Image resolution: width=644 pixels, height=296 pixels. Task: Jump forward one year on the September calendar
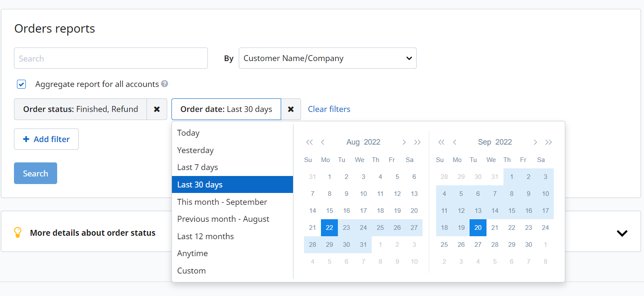click(x=549, y=142)
